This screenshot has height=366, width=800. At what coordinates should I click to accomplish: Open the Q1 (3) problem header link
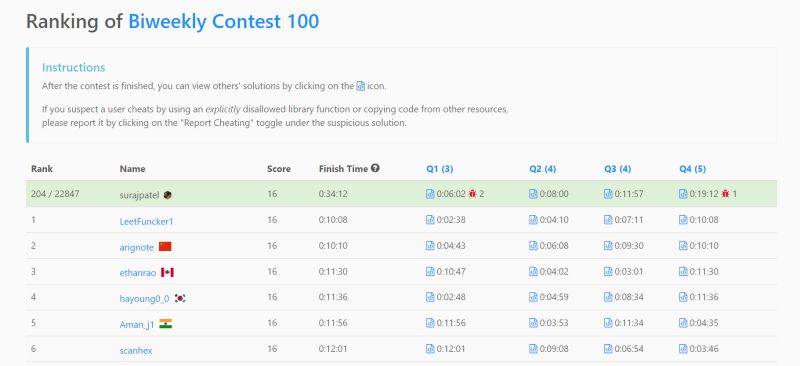point(440,169)
